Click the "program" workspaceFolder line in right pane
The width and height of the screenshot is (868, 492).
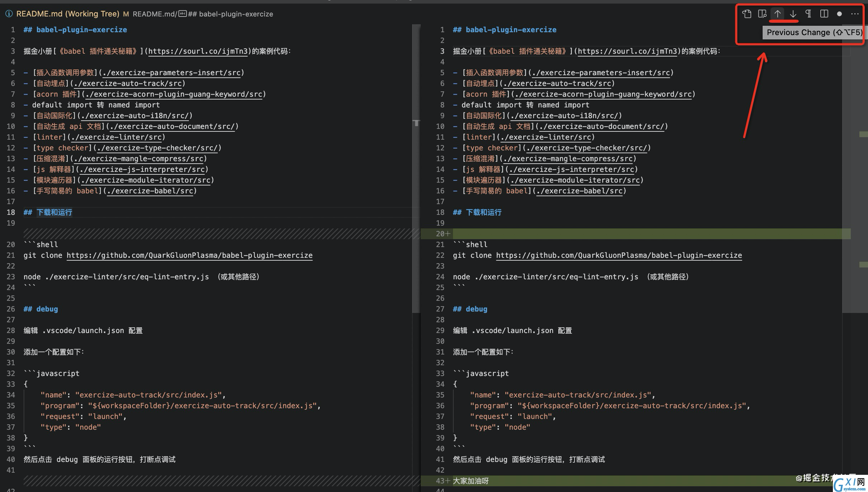[610, 406]
